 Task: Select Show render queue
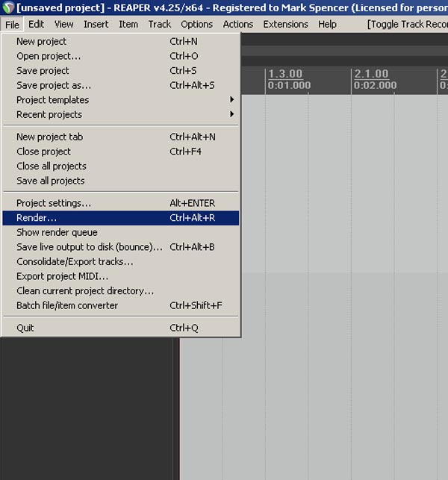coord(121,232)
